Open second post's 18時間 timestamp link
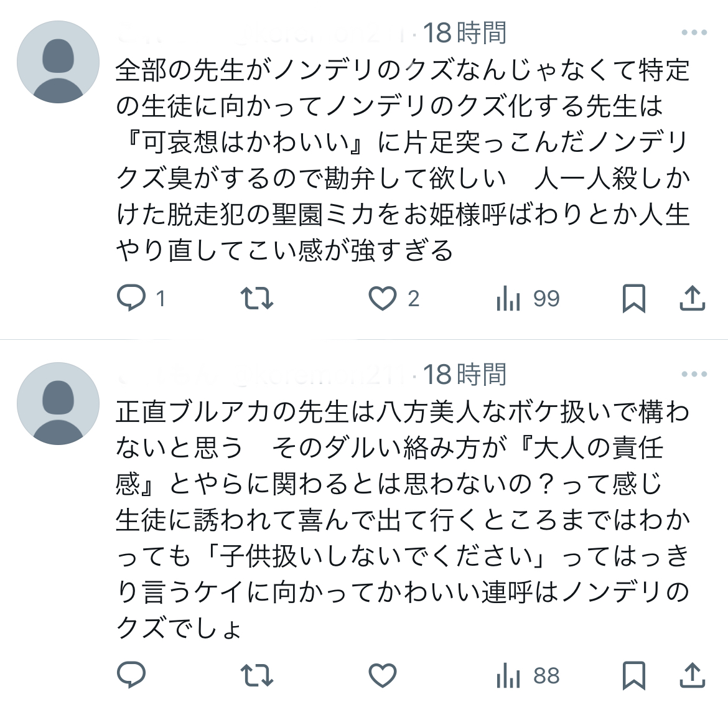The height and width of the screenshot is (712, 728). coord(465,375)
